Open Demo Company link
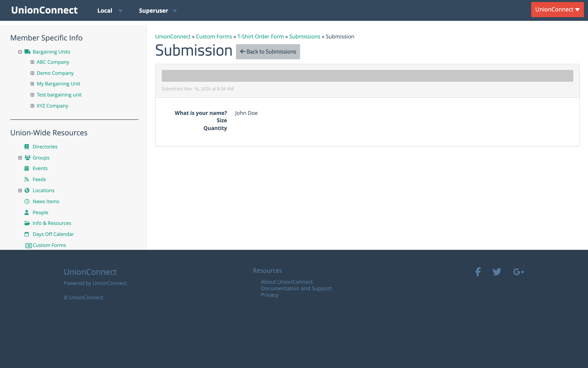Image resolution: width=588 pixels, height=368 pixels. [55, 73]
